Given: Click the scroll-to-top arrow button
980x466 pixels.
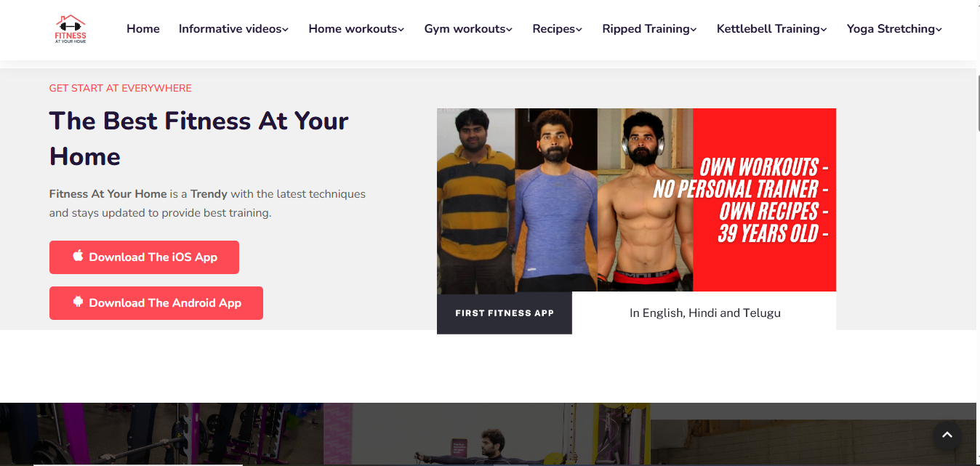Looking at the screenshot, I should pos(947,435).
